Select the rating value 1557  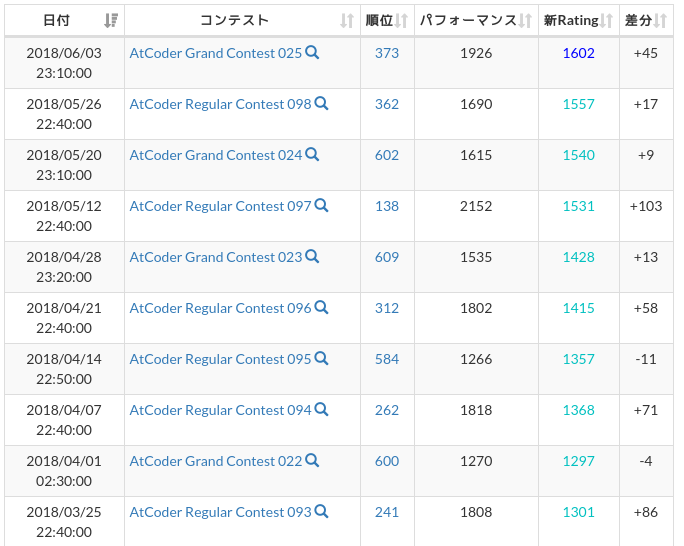(x=578, y=104)
